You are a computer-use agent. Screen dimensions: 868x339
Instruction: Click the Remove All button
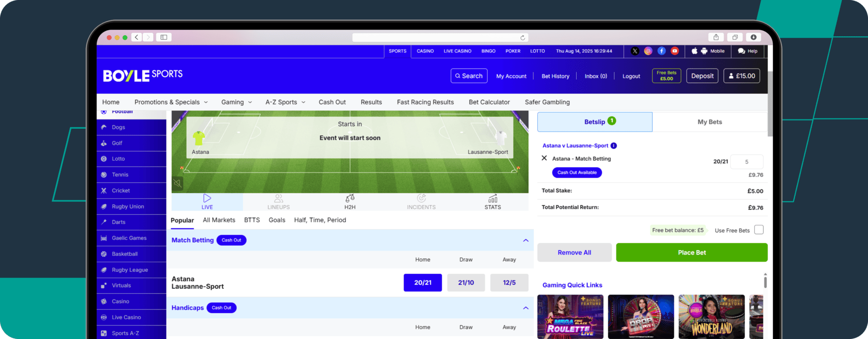click(574, 253)
